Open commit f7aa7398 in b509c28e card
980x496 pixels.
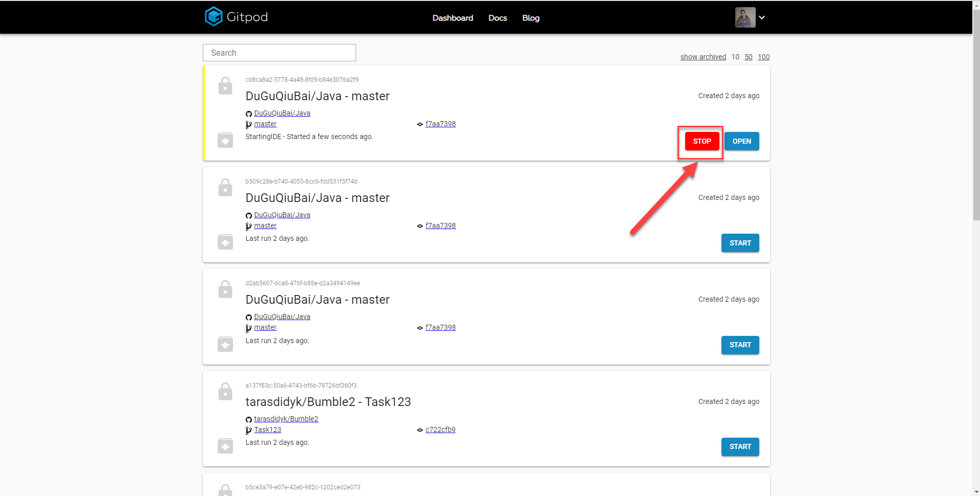click(440, 226)
